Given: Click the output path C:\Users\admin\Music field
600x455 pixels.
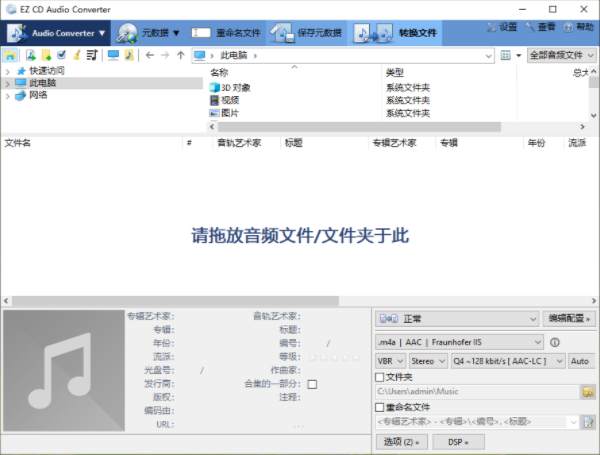Looking at the screenshot, I should pyautogui.click(x=477, y=391).
